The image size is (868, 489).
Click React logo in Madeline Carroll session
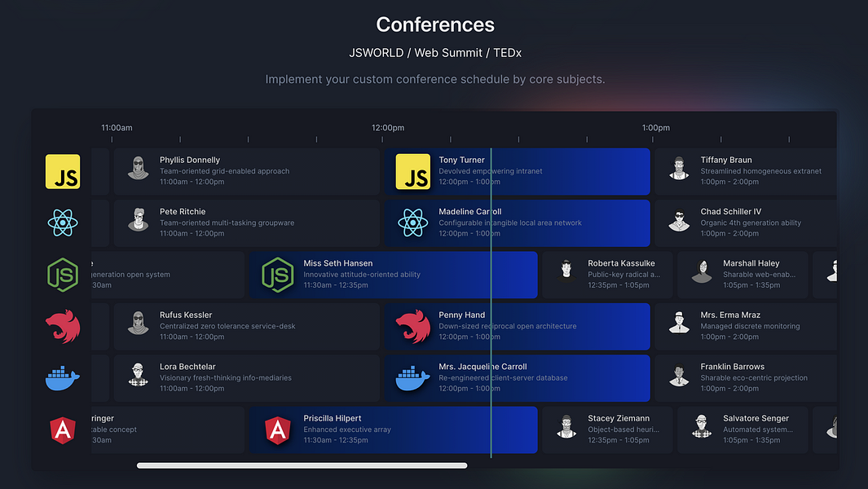click(x=413, y=223)
